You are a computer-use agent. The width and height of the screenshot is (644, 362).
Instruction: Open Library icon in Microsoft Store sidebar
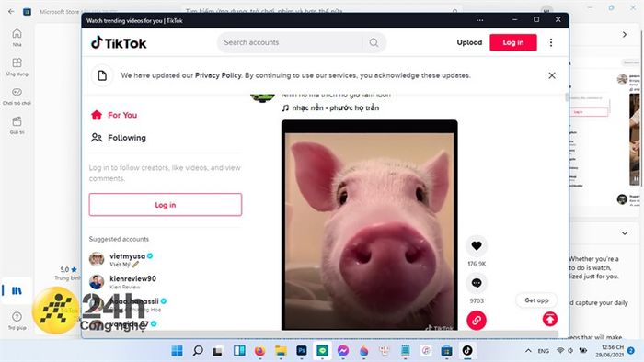point(17,291)
